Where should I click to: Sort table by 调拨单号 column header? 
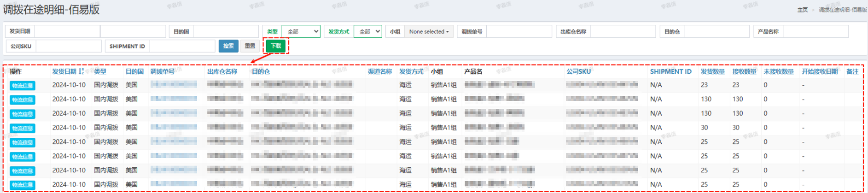click(x=162, y=72)
